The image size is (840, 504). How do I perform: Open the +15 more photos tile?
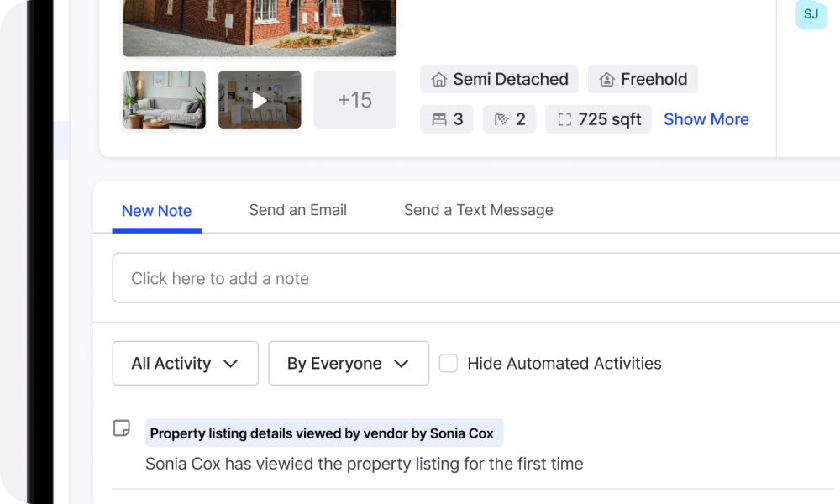[354, 100]
